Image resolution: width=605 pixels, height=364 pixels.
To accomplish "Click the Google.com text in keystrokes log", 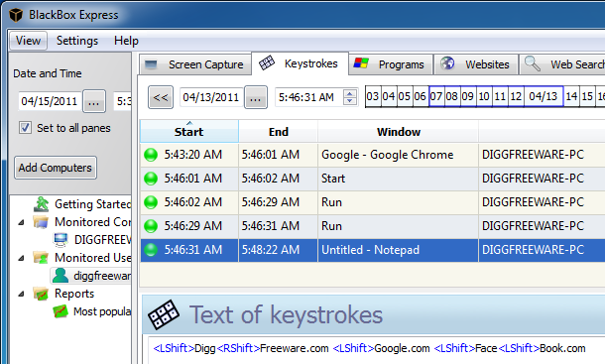I will click(402, 348).
